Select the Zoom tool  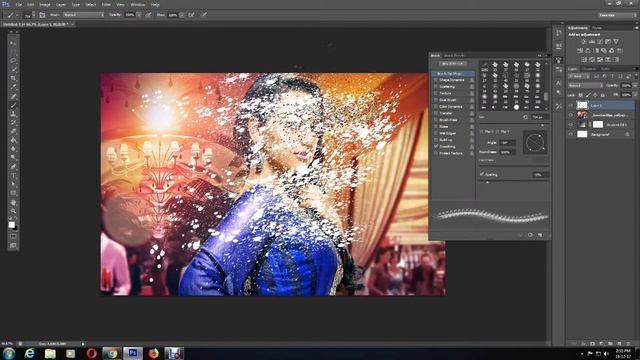pyautogui.click(x=13, y=211)
